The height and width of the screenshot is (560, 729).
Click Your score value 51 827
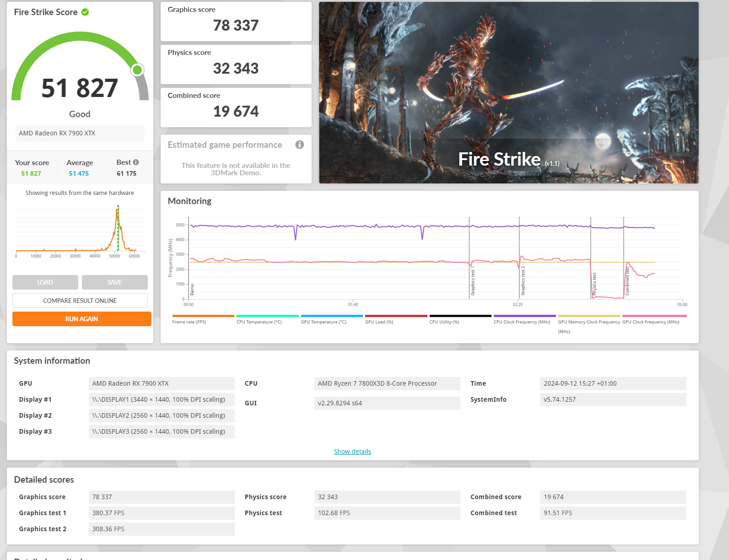click(x=31, y=173)
